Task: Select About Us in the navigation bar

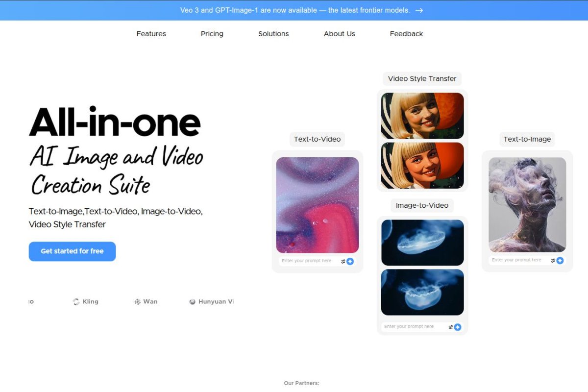Action: [339, 33]
